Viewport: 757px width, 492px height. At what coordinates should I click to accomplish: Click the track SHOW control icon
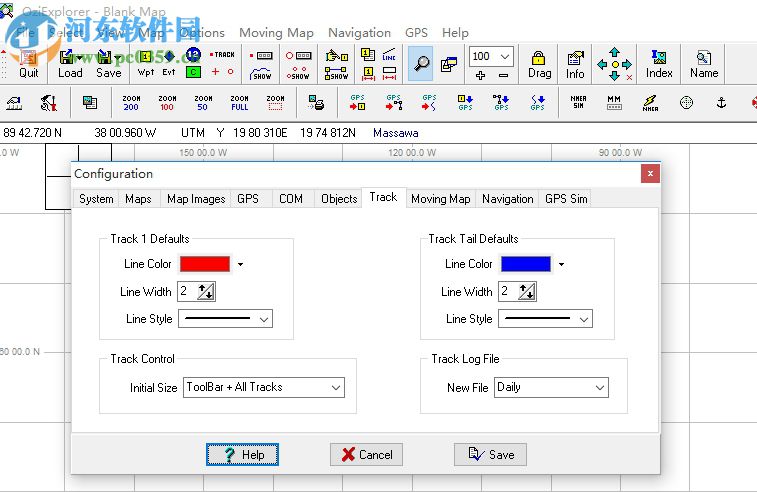261,74
